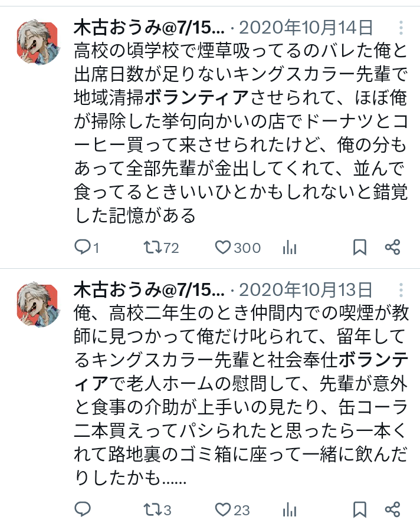Open more options for October 14 tweet

pos(401,28)
